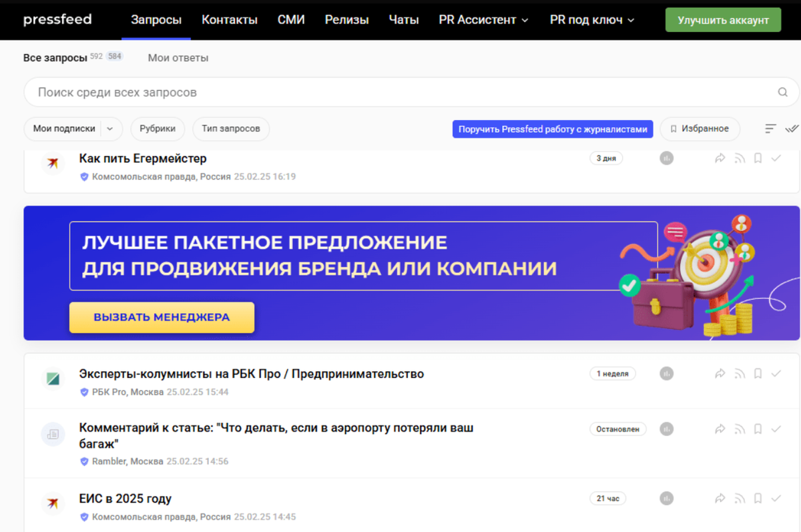The image size is (801, 532).
Task: Click RSS icon on ЕИС в 2025 row
Action: pos(739,498)
